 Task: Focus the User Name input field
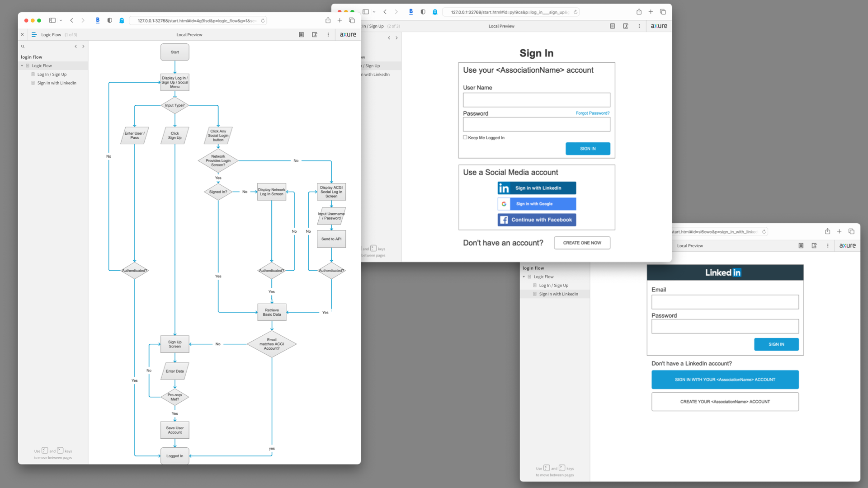[x=536, y=100]
